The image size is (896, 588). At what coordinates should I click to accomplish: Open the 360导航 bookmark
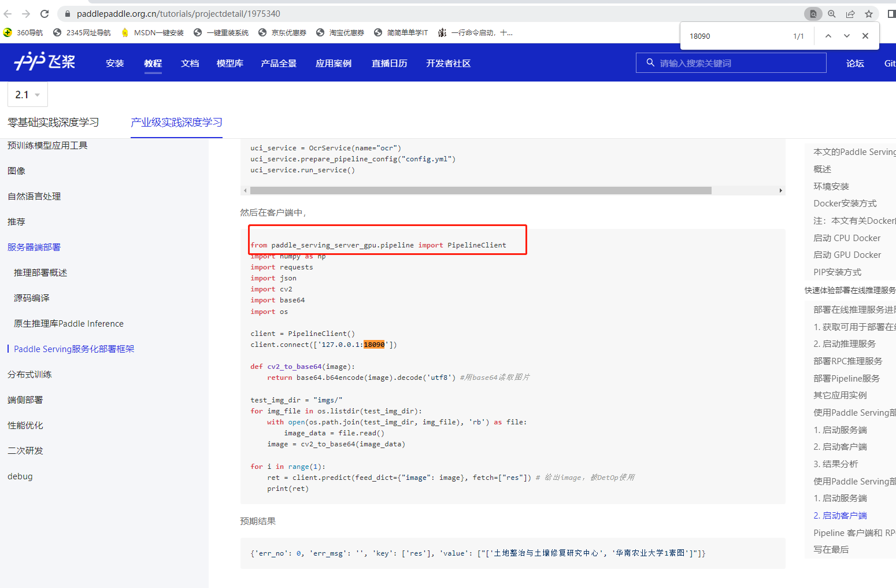(x=22, y=32)
